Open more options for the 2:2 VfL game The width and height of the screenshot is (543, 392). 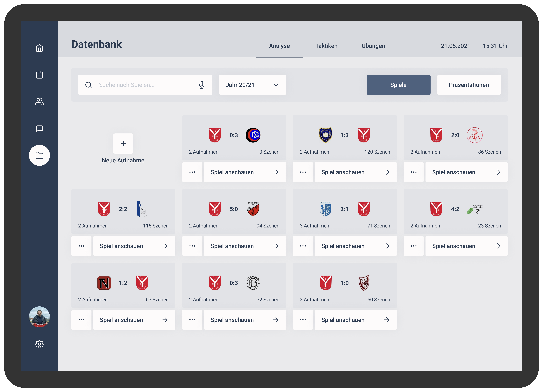pyautogui.click(x=81, y=246)
